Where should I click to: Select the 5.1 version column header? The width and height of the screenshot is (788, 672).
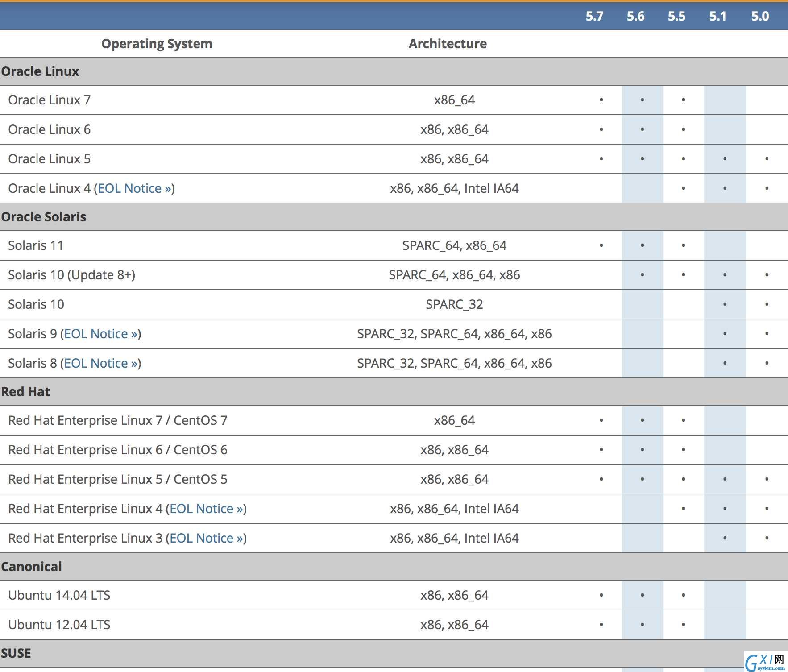point(718,17)
